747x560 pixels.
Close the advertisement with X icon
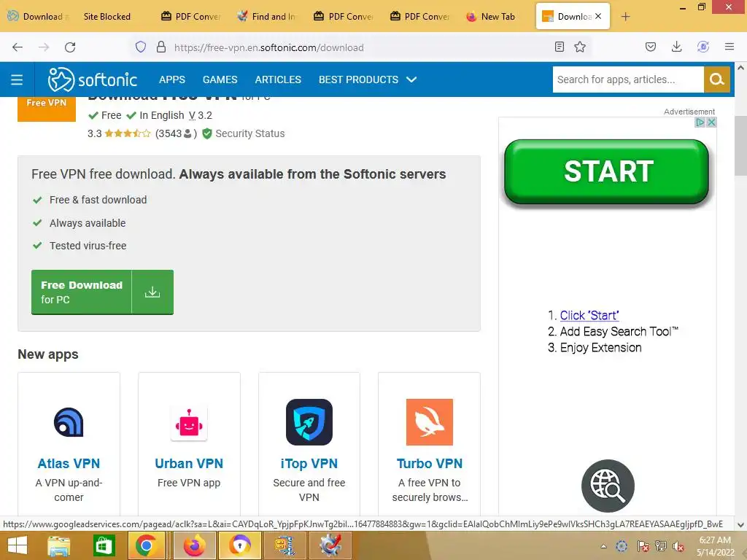click(711, 122)
